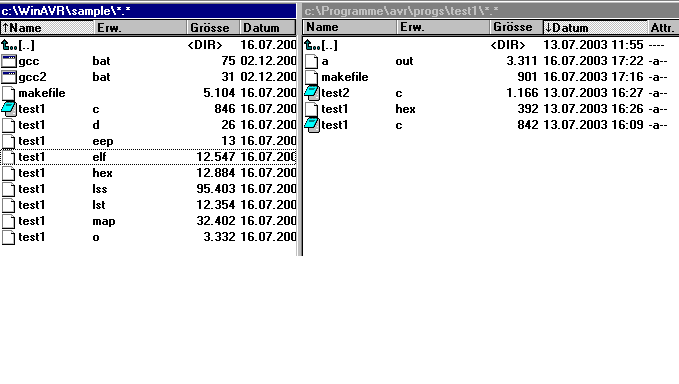Screen dimensions: 679x384
Task: Select the gcc2 file name in the left panel
Action: point(32,77)
